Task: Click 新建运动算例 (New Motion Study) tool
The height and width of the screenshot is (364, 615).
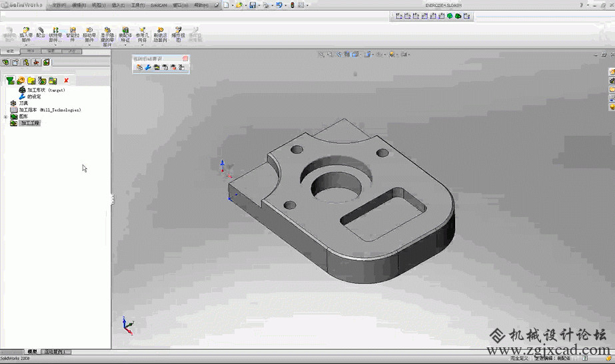Action: click(160, 35)
